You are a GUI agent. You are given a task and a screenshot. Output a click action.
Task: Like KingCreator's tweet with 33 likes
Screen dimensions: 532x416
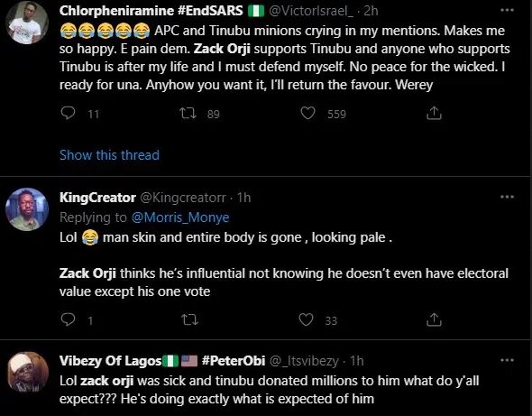pos(306,319)
